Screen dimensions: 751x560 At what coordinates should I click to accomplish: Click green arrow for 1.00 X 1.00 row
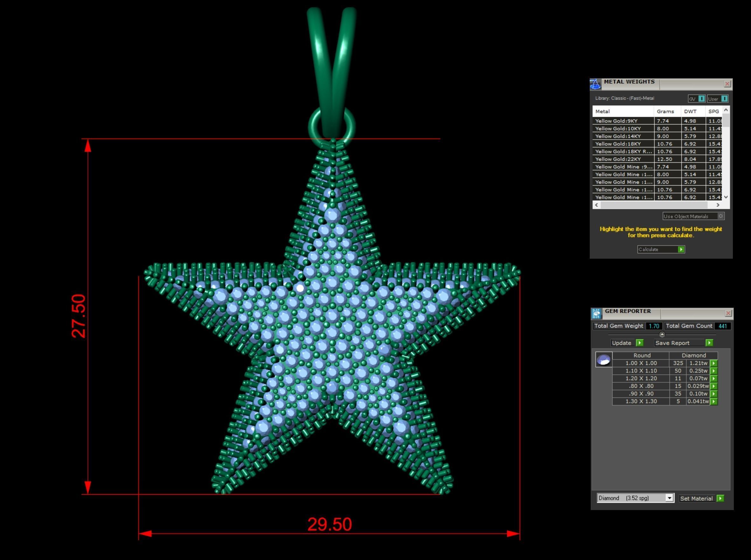pyautogui.click(x=714, y=363)
